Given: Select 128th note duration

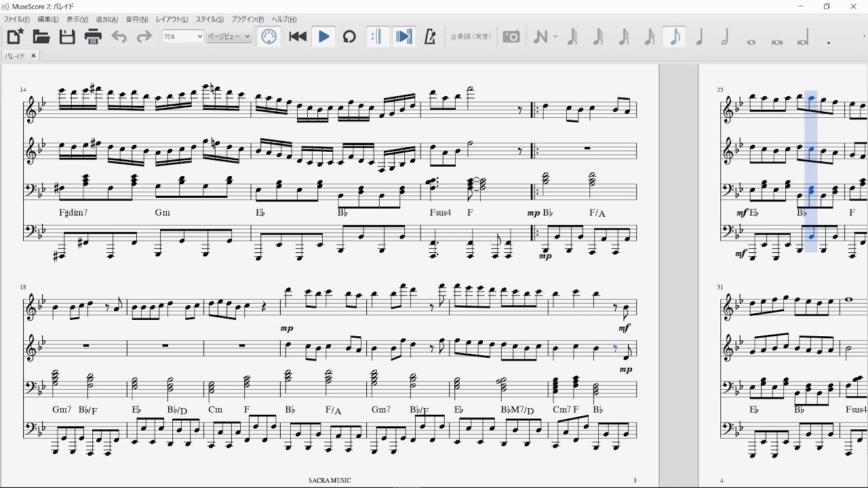Looking at the screenshot, I should point(572,37).
